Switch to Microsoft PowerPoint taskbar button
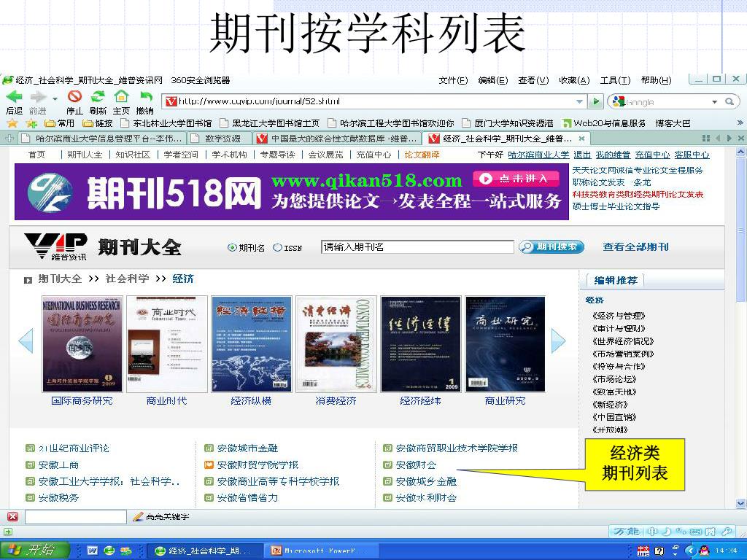Image resolution: width=747 pixels, height=560 pixels. [320, 551]
